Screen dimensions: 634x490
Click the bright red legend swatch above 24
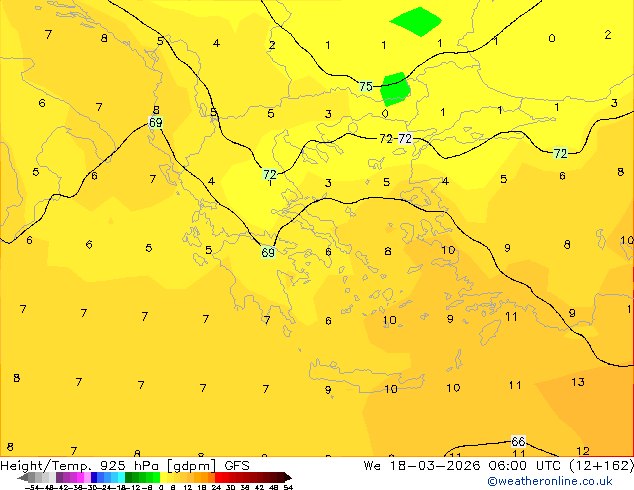coord(218,477)
